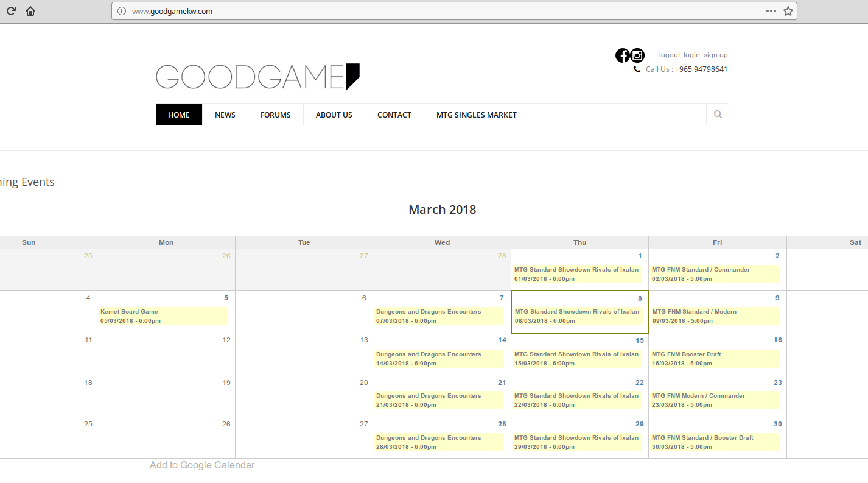Select day 27 in the last row

point(364,424)
